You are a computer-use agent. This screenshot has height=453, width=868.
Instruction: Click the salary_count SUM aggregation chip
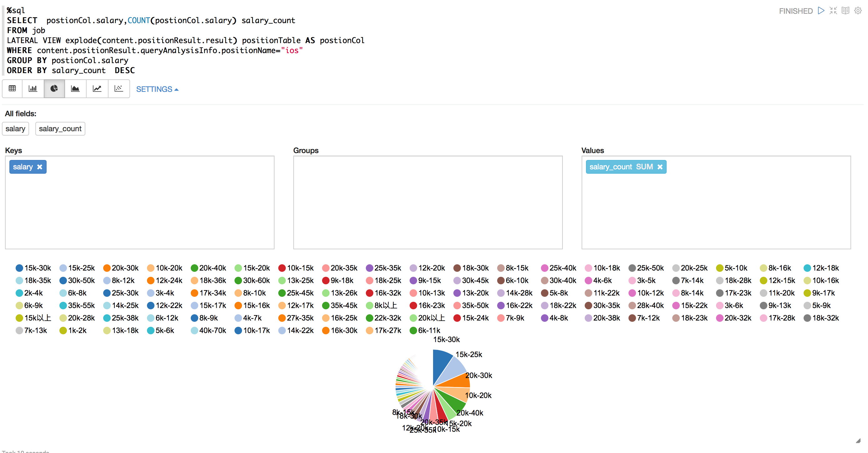click(x=626, y=167)
